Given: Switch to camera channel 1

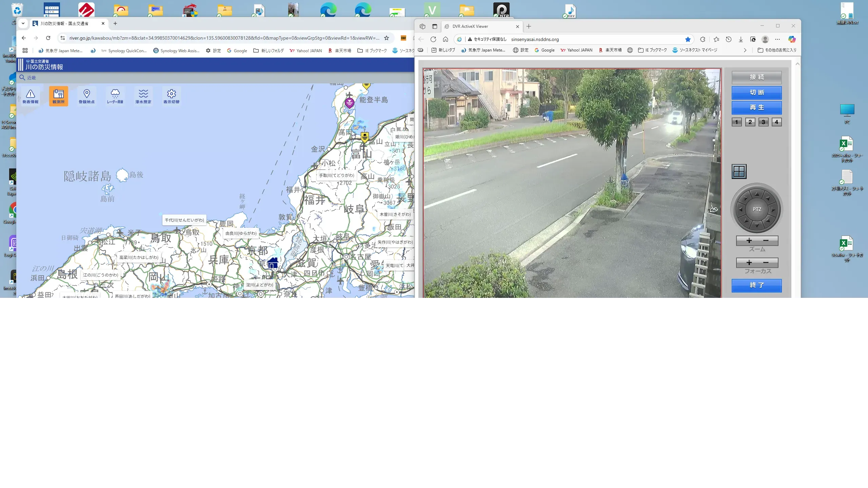Looking at the screenshot, I should (x=736, y=122).
